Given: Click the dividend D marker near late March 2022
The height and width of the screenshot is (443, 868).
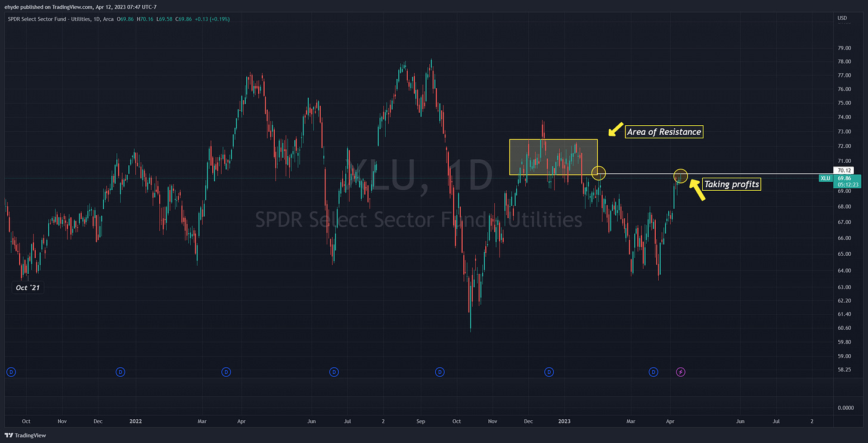Looking at the screenshot, I should [x=226, y=372].
